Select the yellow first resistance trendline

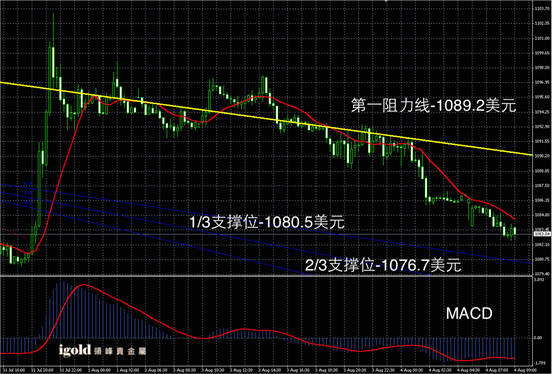pyautogui.click(x=266, y=118)
